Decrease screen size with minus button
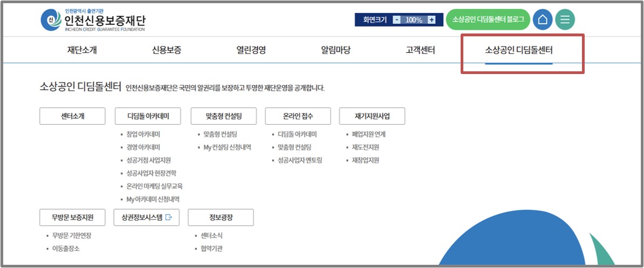The height and width of the screenshot is (268, 644). pyautogui.click(x=396, y=20)
